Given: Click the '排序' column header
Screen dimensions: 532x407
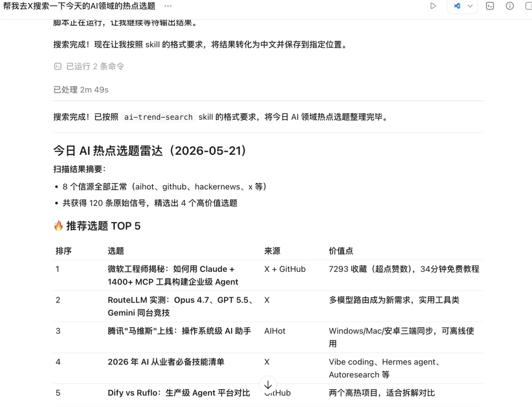Looking at the screenshot, I should pyautogui.click(x=64, y=251).
